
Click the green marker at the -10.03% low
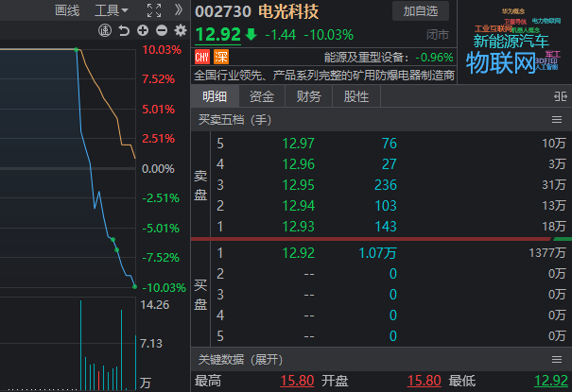[134, 287]
